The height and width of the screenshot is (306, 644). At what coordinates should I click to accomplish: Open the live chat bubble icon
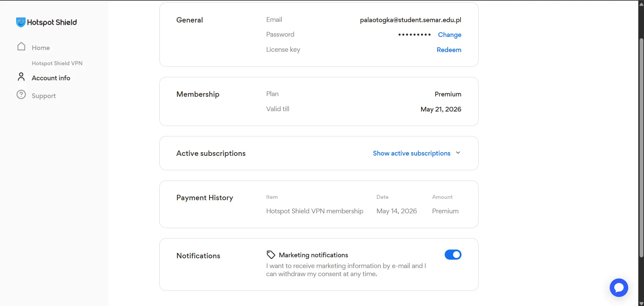619,288
